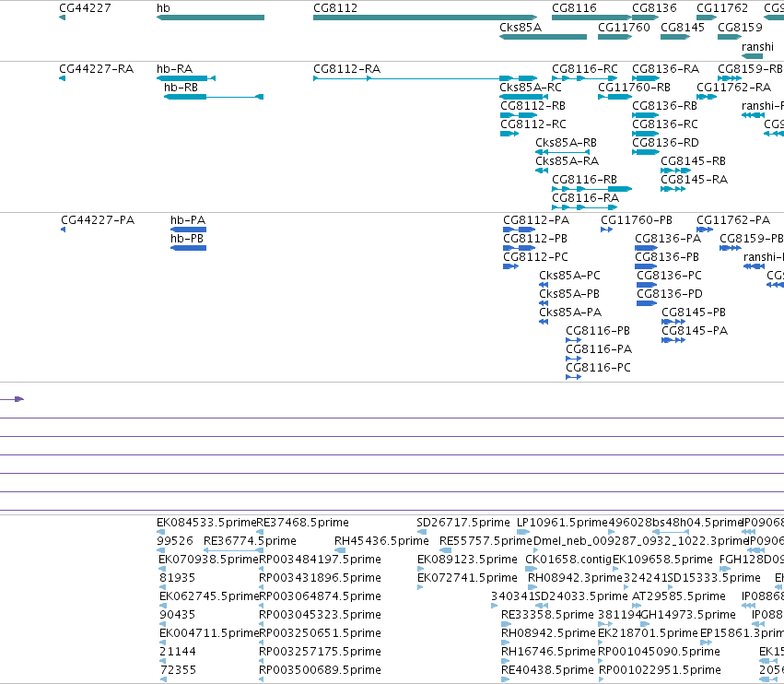Click transcript label CG8112-RA
Image resolution: width=784 pixels, height=684 pixels.
346,68
